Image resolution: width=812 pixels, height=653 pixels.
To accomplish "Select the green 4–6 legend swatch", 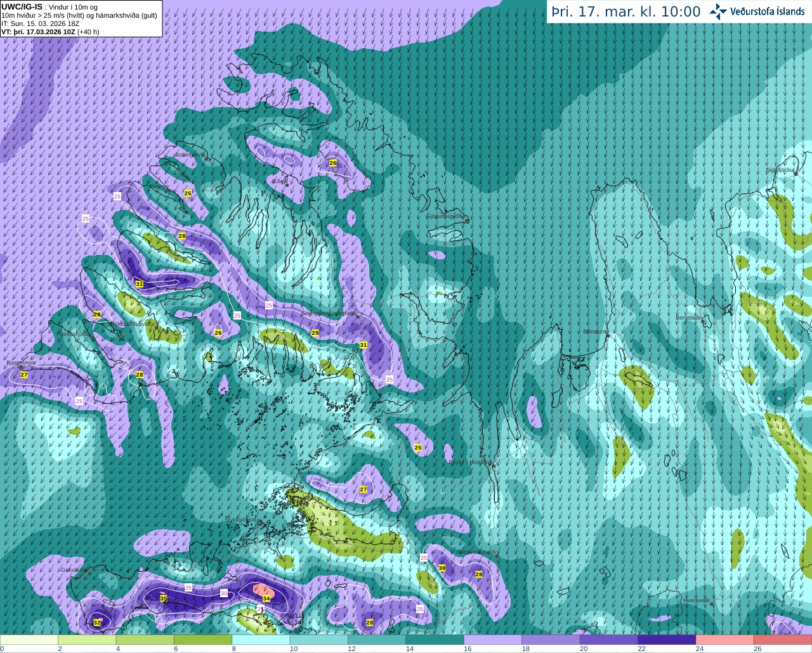I will pyautogui.click(x=145, y=640).
